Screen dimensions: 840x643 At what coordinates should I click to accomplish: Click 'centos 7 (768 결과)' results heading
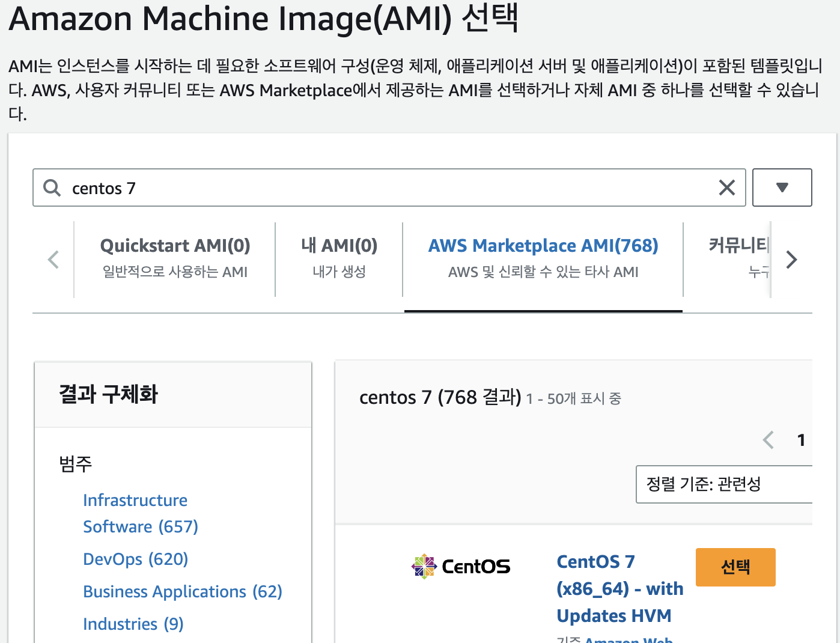tap(440, 397)
